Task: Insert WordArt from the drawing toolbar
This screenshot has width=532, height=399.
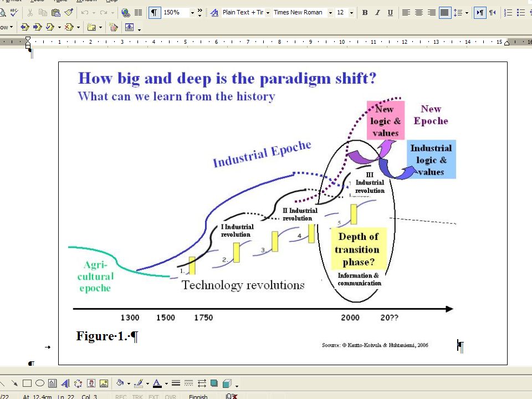Action: [65, 383]
